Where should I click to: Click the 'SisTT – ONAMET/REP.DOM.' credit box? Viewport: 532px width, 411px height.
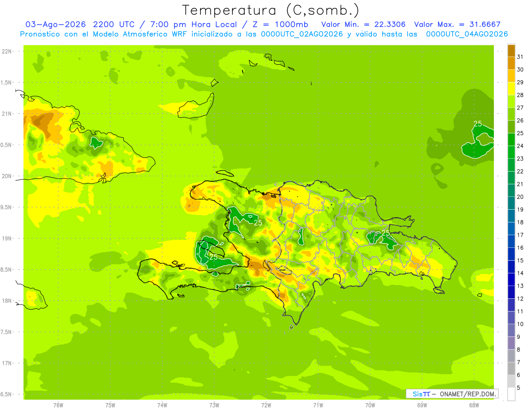pos(452,394)
